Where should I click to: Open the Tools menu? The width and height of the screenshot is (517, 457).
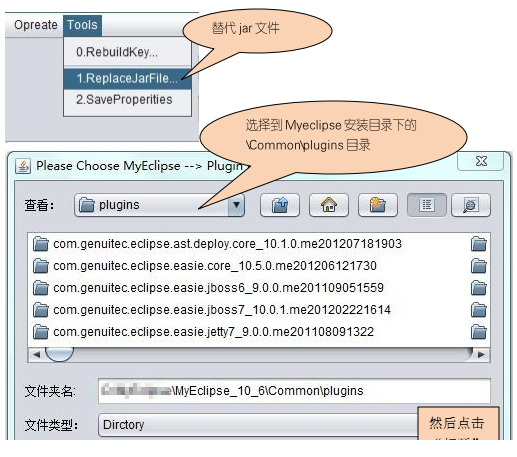82,25
